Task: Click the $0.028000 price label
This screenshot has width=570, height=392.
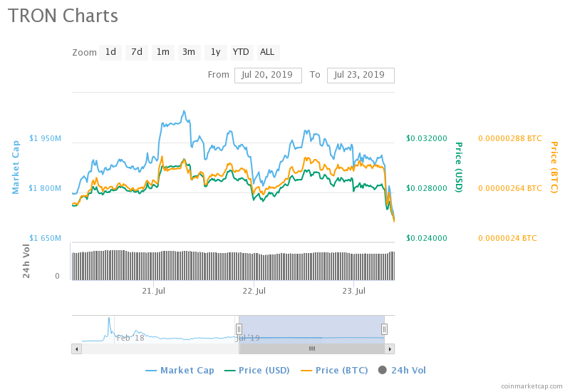Action: click(427, 188)
